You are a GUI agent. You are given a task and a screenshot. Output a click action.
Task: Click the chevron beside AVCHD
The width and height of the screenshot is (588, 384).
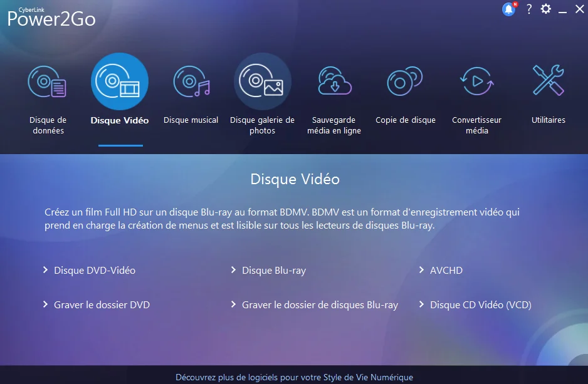[x=421, y=270]
